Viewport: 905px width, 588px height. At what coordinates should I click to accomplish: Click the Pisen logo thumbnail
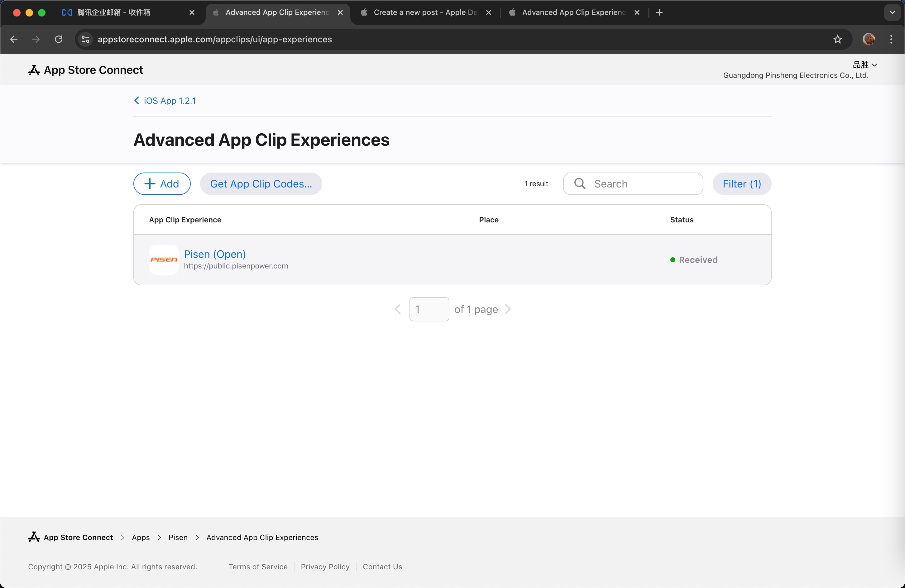click(164, 260)
